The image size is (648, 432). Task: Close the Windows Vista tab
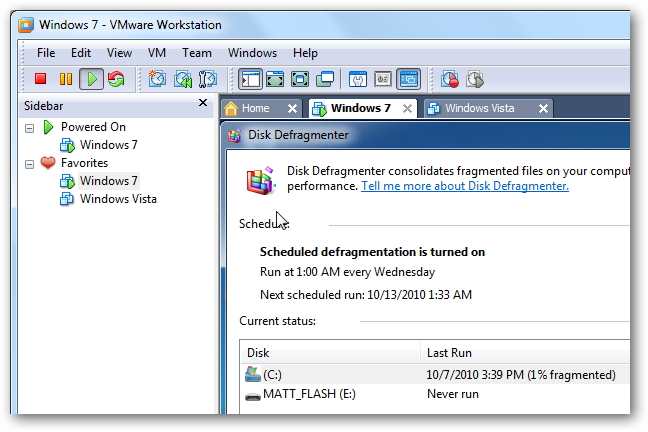[543, 109]
